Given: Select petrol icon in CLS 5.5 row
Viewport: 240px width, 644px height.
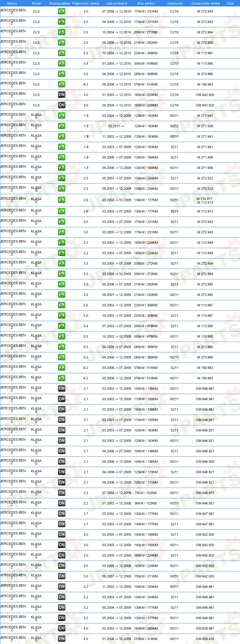Looking at the screenshot, I should pyautogui.click(x=62, y=74).
